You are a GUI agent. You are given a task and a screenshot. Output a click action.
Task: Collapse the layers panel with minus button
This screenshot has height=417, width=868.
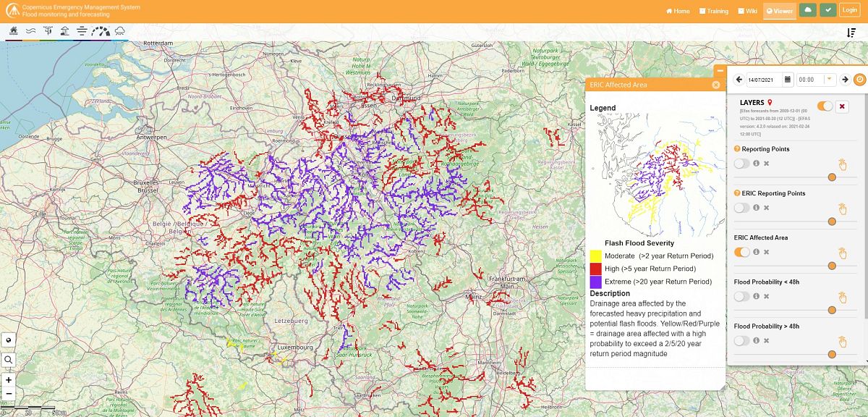(x=720, y=71)
